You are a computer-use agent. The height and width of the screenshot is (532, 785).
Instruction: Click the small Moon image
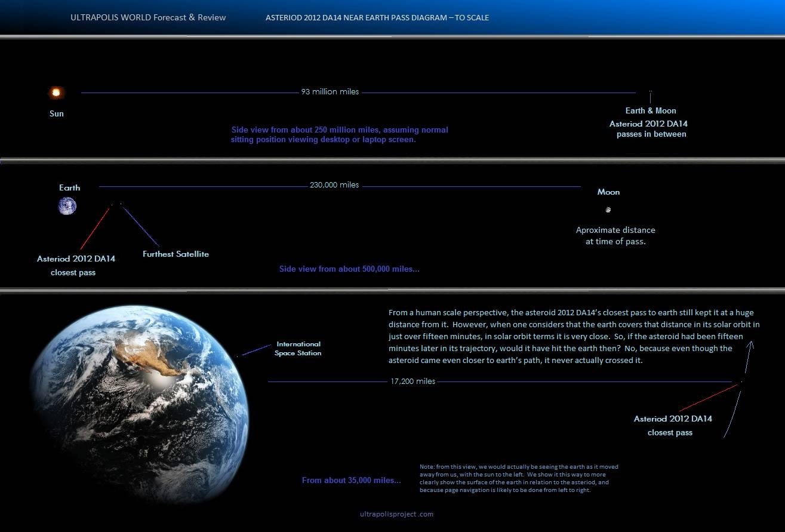tap(608, 210)
